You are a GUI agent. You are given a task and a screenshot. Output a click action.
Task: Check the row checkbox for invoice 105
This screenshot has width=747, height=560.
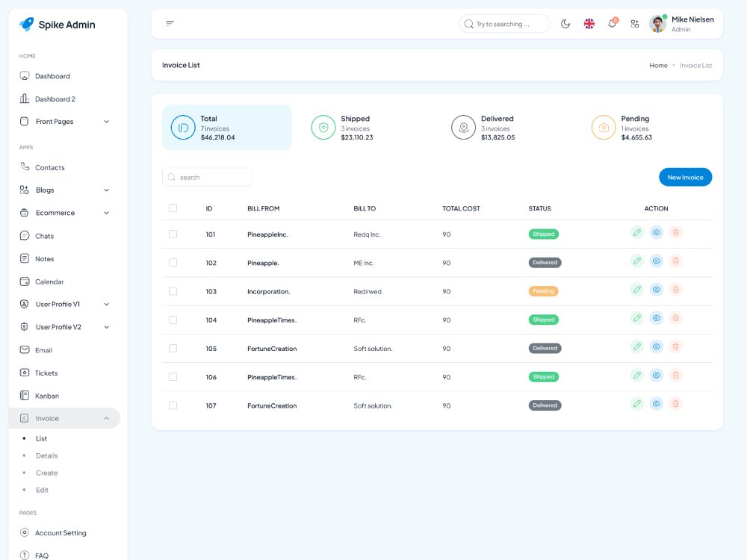click(x=173, y=348)
